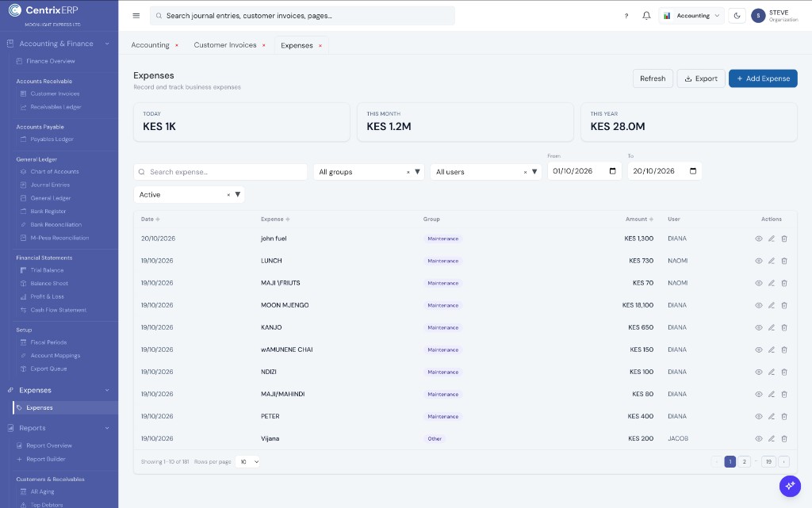The image size is (812, 508).
Task: Toggle the sidebar hamburger menu
Action: [136, 16]
